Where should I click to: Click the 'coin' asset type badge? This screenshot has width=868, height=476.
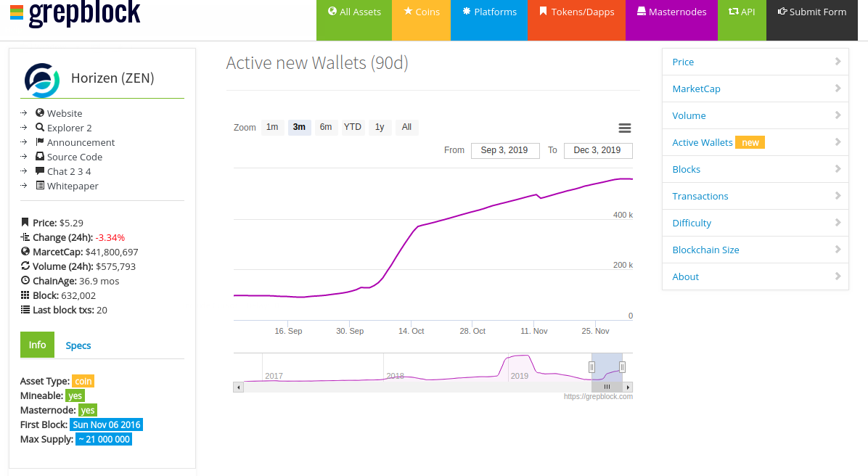click(83, 381)
